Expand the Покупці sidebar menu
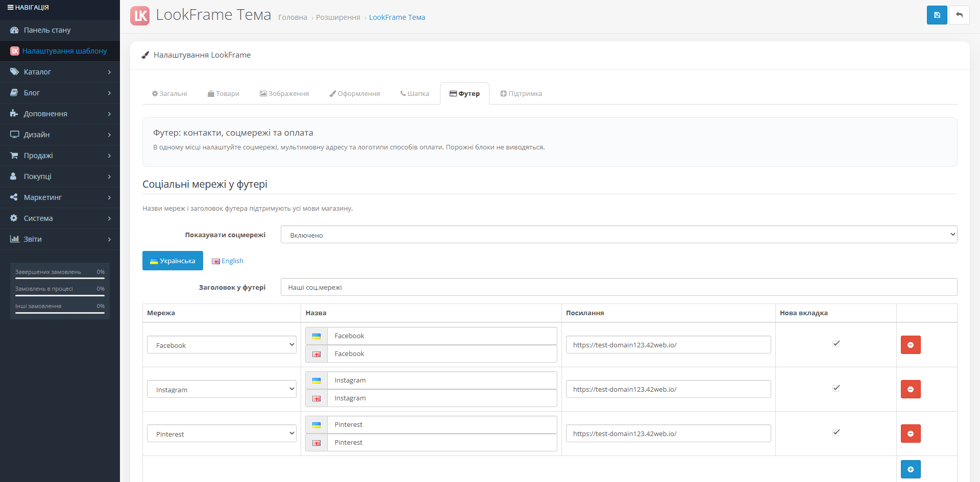980x482 pixels. [x=60, y=176]
